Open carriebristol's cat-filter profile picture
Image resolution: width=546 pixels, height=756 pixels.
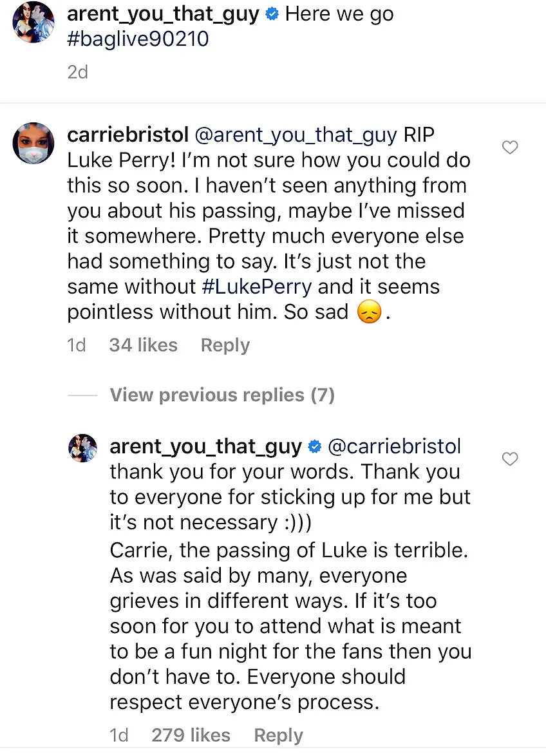33,142
